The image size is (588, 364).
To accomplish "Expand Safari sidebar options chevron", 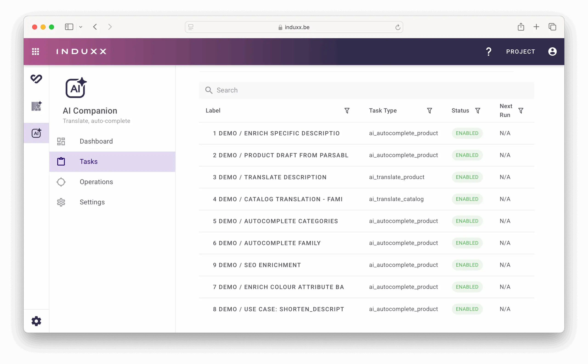I will click(x=81, y=27).
